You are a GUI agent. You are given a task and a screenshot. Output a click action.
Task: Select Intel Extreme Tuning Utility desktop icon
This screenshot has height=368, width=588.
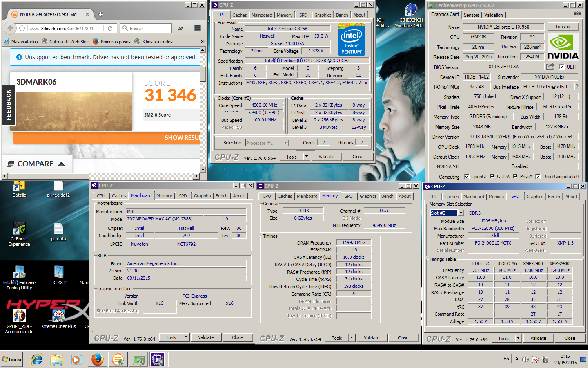(x=19, y=278)
